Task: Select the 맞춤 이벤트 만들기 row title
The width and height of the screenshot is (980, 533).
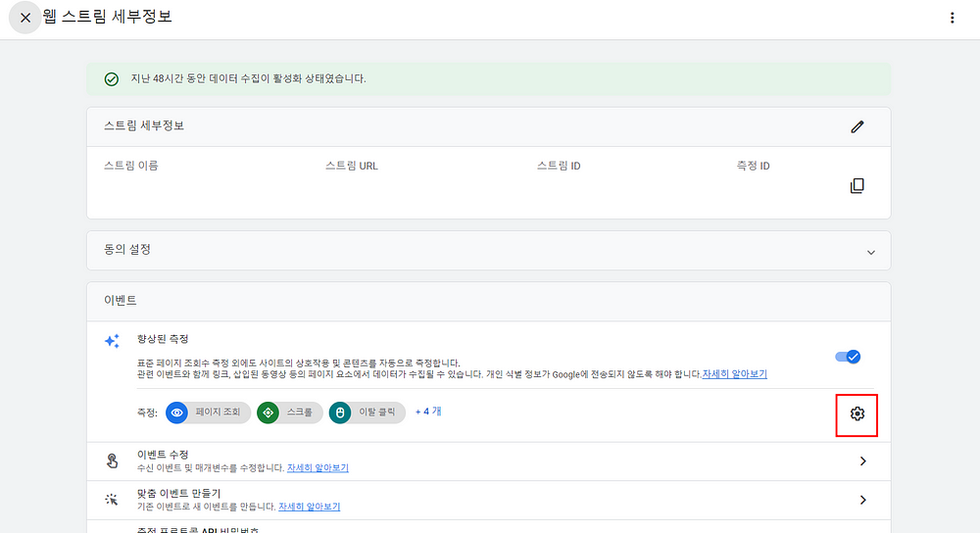Action: [178, 493]
